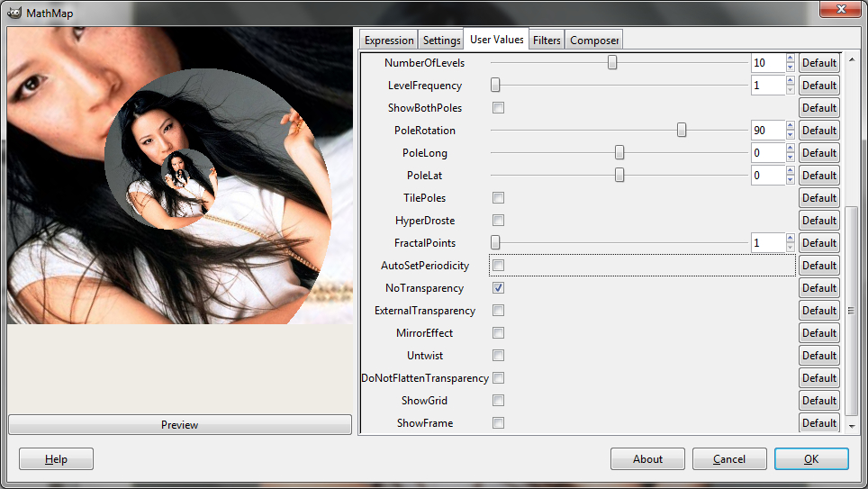The image size is (868, 489).
Task: Close the MathMap dialog window
Action: tap(841, 9)
